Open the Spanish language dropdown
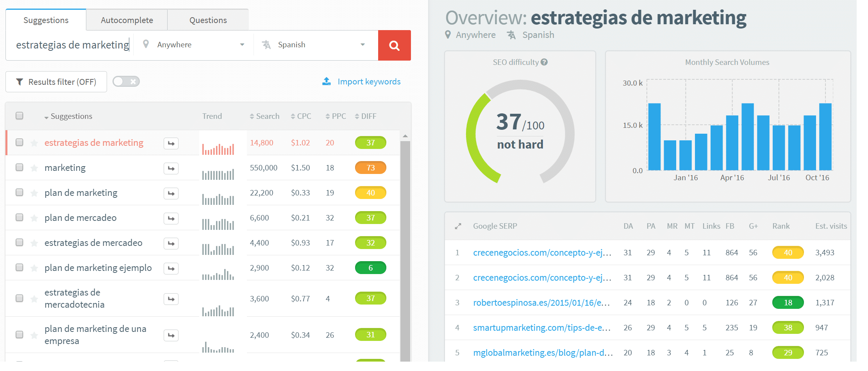The height and width of the screenshot is (371, 868). (x=363, y=45)
